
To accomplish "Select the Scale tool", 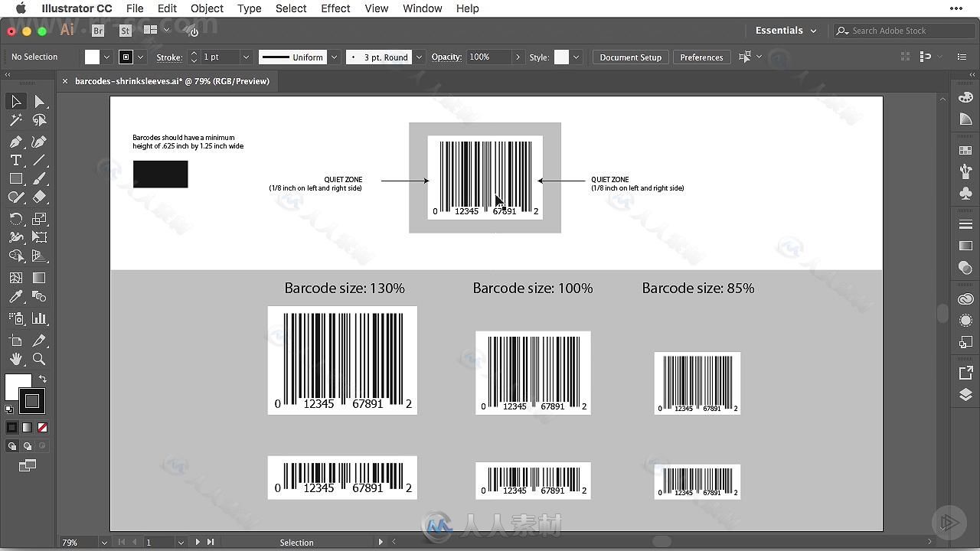I will [x=40, y=219].
